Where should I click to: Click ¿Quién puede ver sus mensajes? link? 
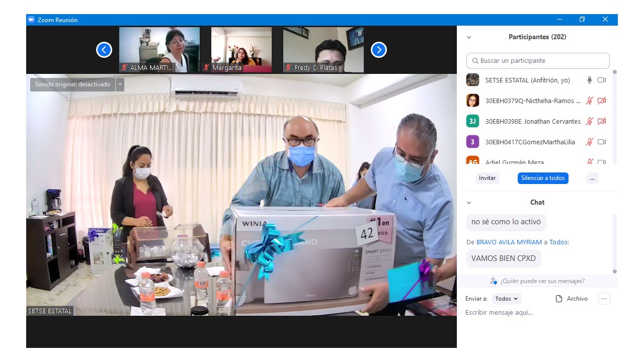click(x=542, y=281)
